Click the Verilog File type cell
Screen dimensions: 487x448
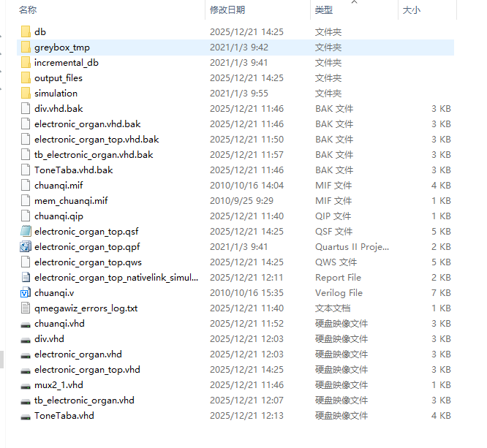339,293
